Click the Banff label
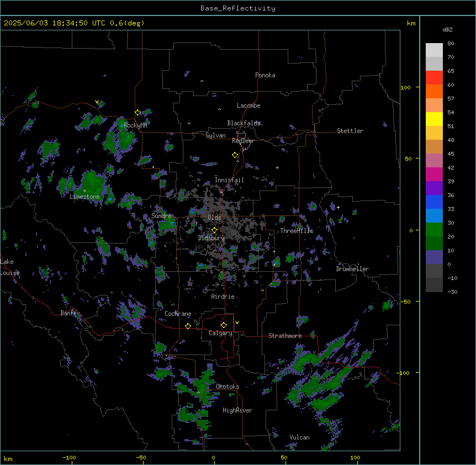The height and width of the screenshot is (465, 476). pyautogui.click(x=68, y=313)
